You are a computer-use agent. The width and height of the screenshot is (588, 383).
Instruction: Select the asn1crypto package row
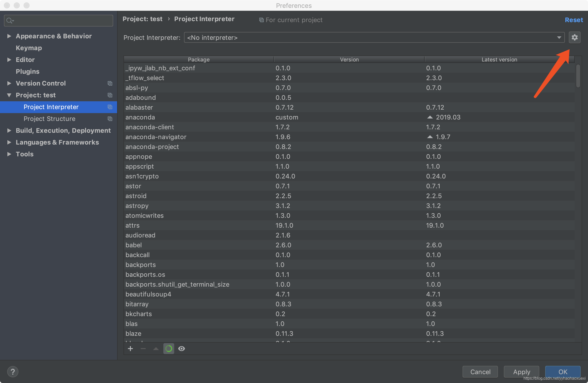pyautogui.click(x=349, y=176)
